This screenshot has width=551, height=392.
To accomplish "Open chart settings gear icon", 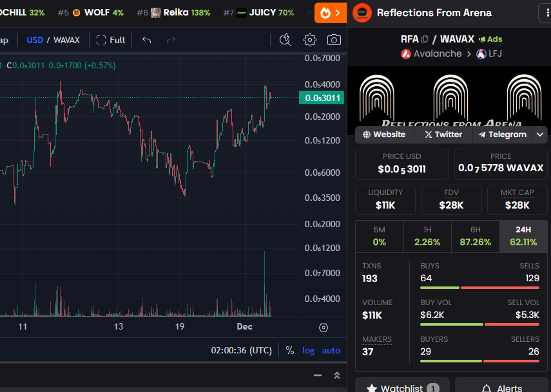I will pyautogui.click(x=310, y=40).
